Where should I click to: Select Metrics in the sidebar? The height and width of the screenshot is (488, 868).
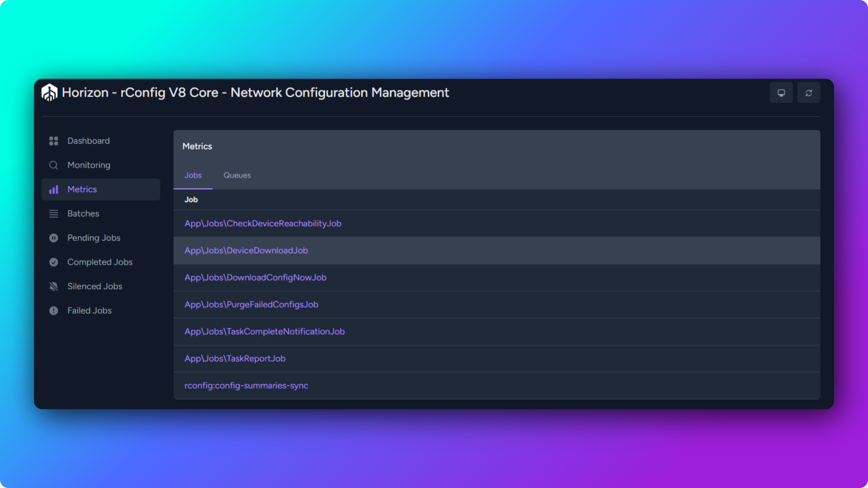pyautogui.click(x=101, y=189)
